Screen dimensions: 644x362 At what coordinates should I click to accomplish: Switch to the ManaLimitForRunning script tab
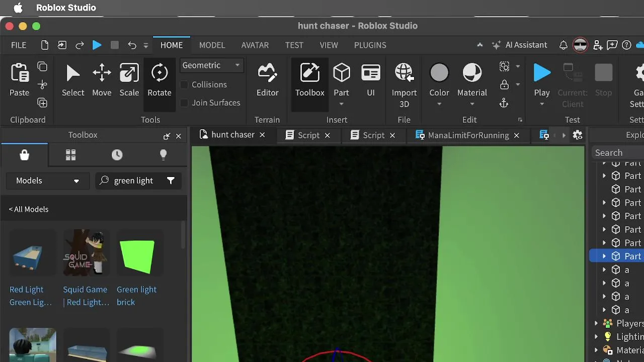point(468,135)
